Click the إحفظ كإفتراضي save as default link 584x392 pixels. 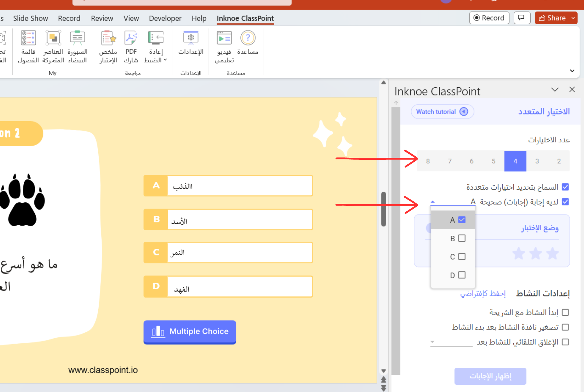[483, 294]
